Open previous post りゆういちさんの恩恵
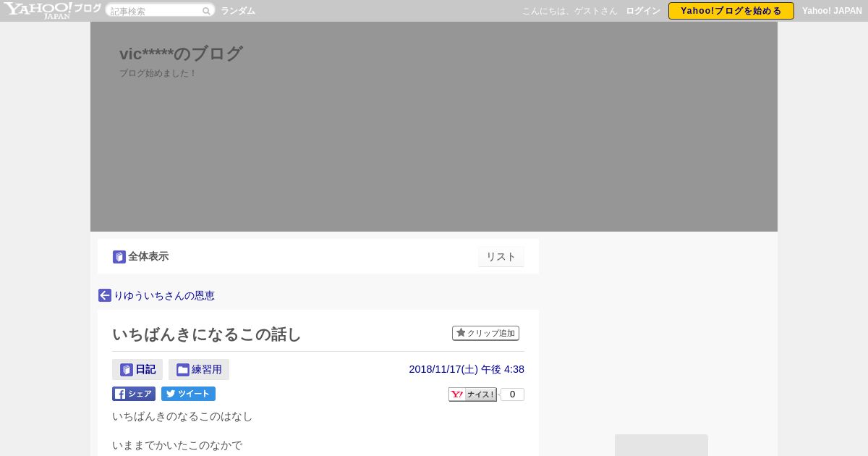Screen dimensions: 868x456 pos(164,295)
